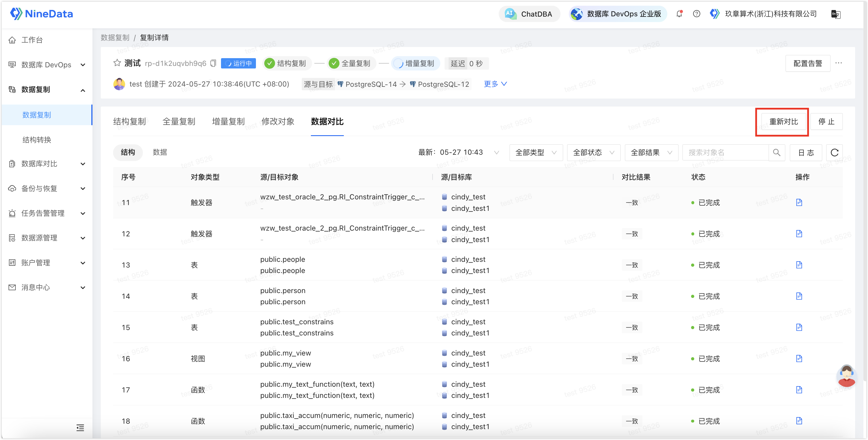
Task: Open detail icon for row 11
Action: pos(799,202)
